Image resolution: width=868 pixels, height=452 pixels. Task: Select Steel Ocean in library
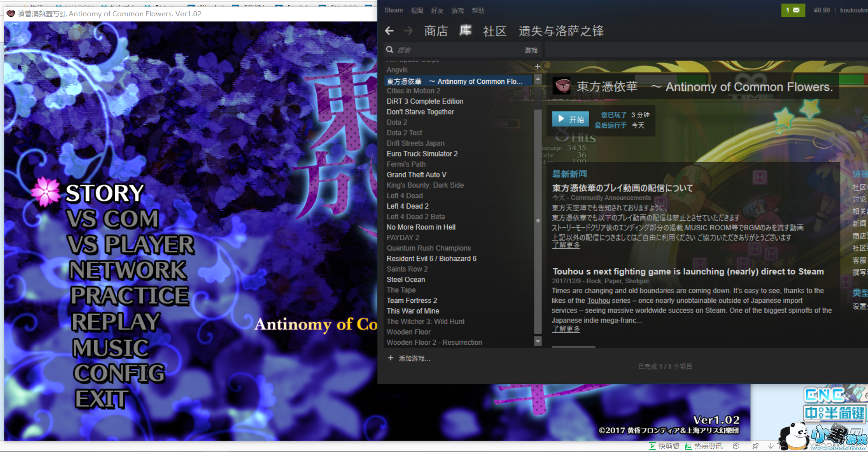(x=406, y=280)
